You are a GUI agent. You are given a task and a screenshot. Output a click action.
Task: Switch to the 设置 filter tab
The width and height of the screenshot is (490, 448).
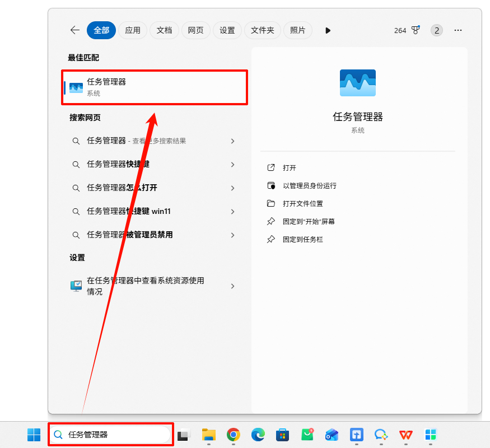coord(227,30)
